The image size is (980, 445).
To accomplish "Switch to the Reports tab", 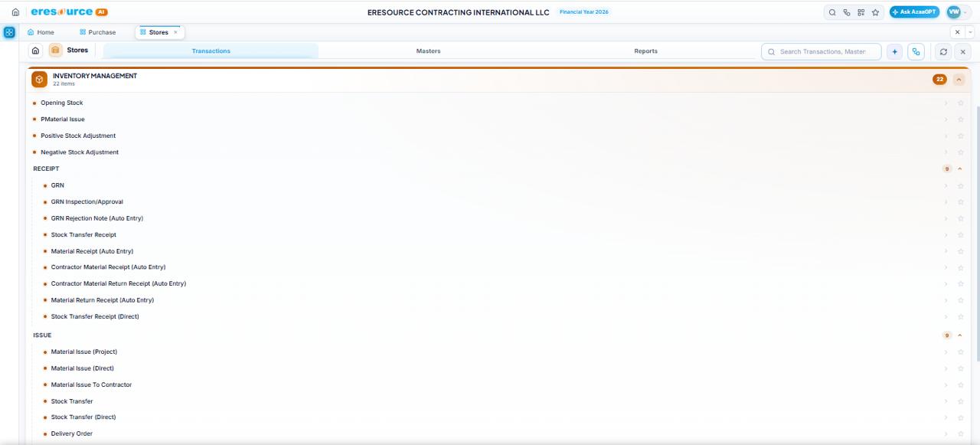I will click(x=645, y=51).
